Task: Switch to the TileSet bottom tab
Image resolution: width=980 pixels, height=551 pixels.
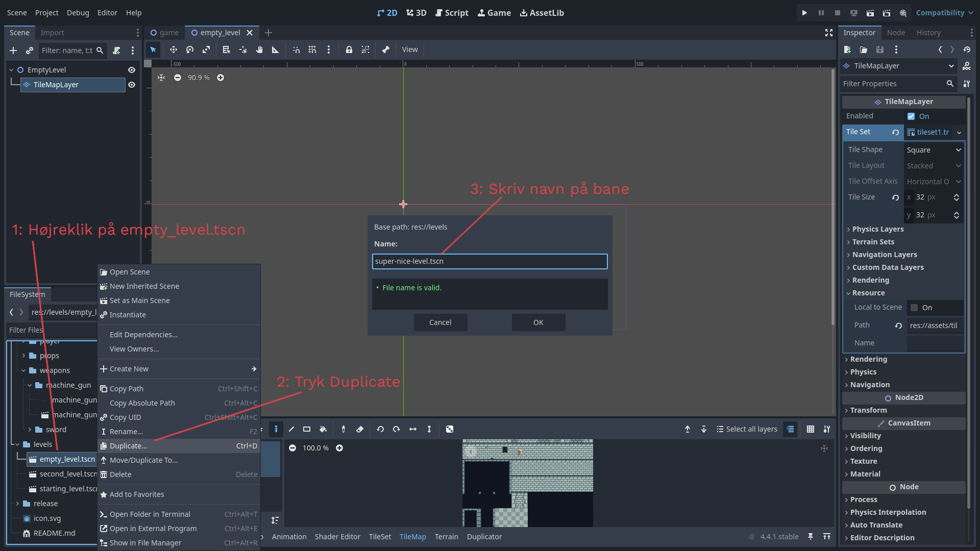Action: (x=380, y=537)
